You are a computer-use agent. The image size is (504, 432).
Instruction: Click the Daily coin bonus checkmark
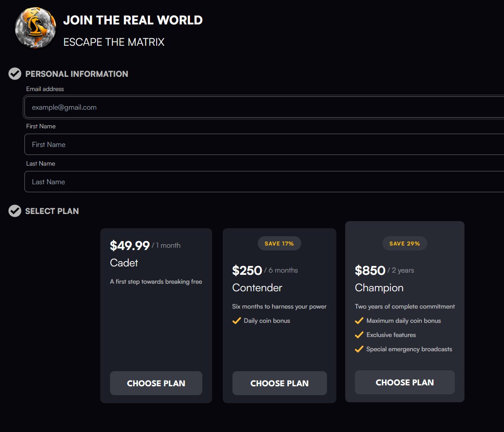pos(236,321)
